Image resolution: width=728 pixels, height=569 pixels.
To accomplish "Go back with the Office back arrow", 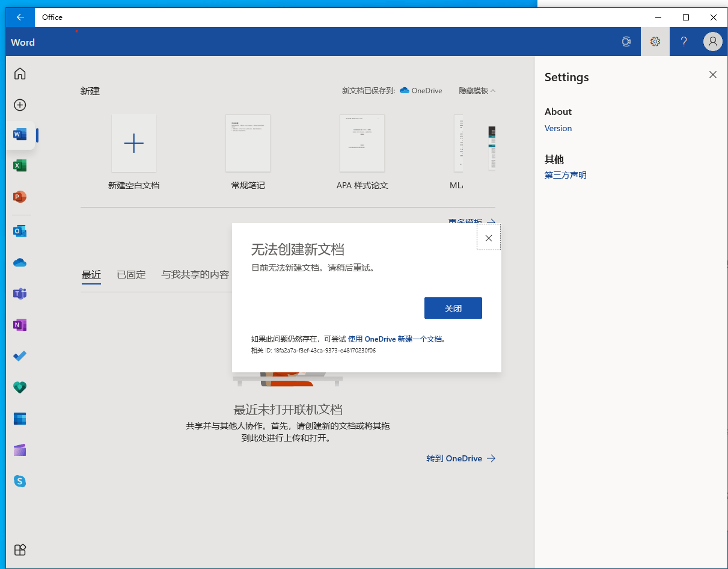I will (x=20, y=17).
